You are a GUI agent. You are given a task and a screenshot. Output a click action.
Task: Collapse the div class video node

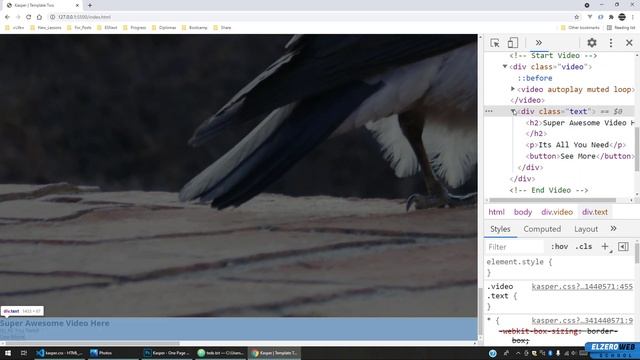[505, 67]
